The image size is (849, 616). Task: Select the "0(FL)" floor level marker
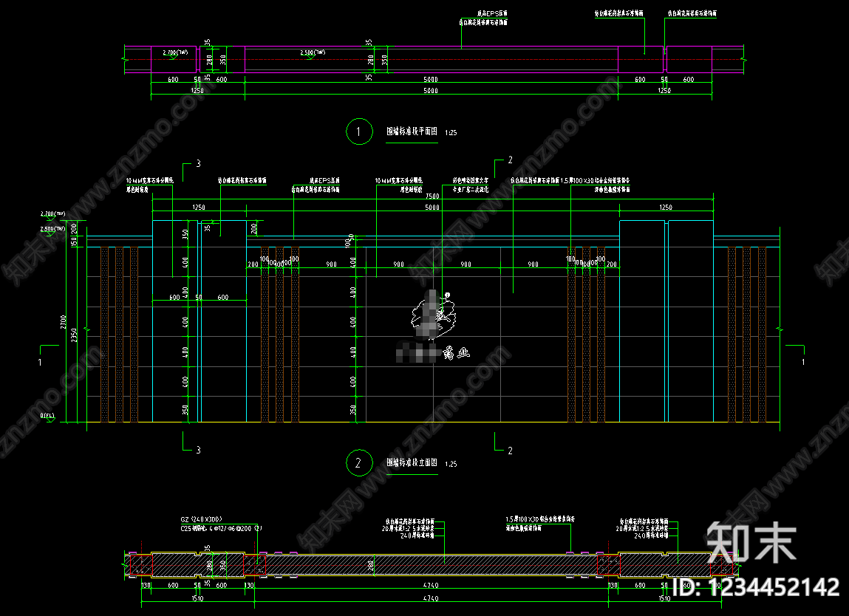(47, 416)
